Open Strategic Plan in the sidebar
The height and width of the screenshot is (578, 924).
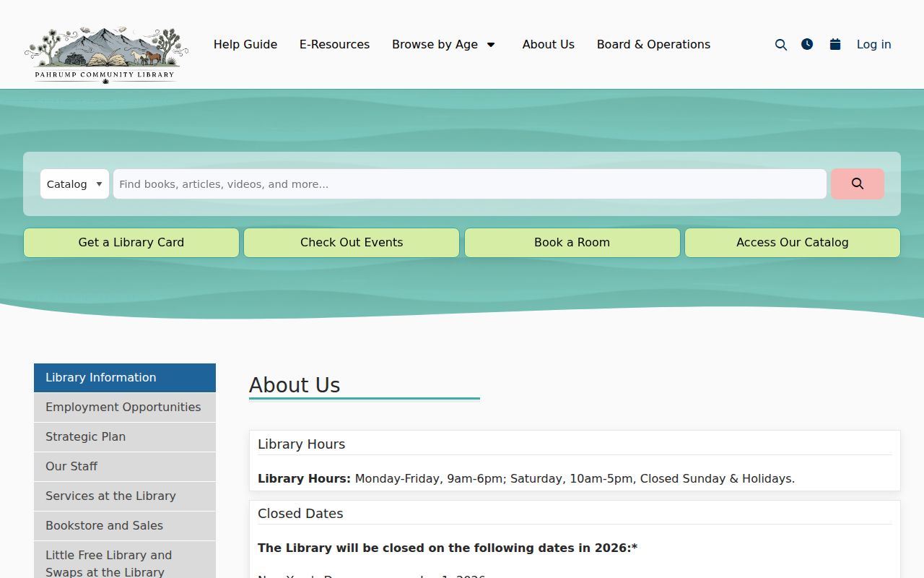click(x=125, y=437)
